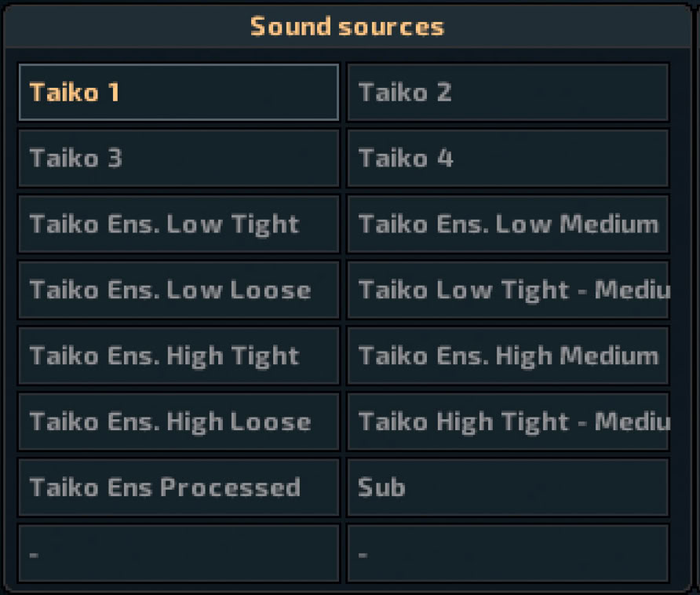Select Taiko Ens. High Medium source
This screenshot has height=595, width=700.
coord(508,356)
